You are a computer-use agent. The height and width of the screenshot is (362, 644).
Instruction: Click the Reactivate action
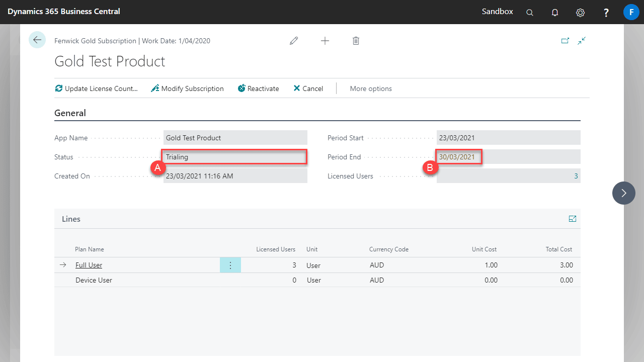click(259, 88)
